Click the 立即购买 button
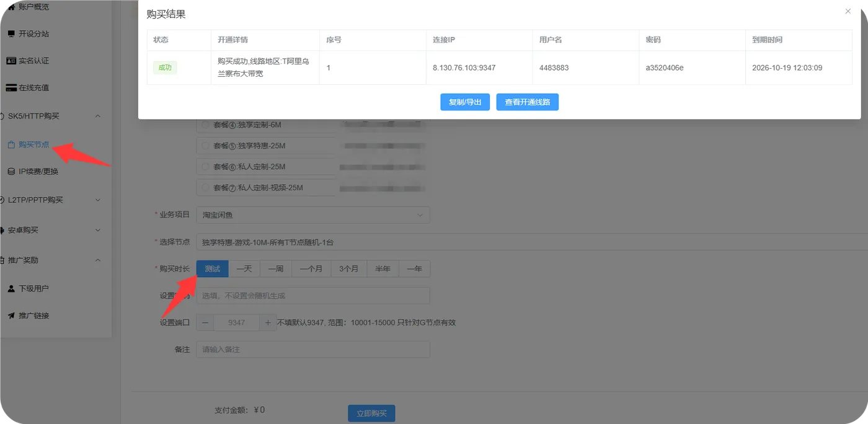The width and height of the screenshot is (868, 424). click(x=371, y=413)
